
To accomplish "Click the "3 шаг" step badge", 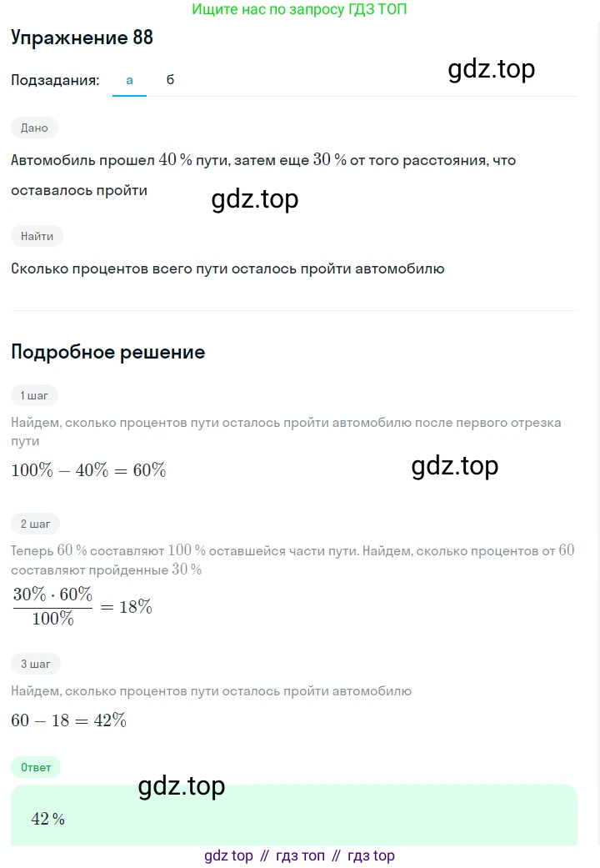I will [36, 664].
